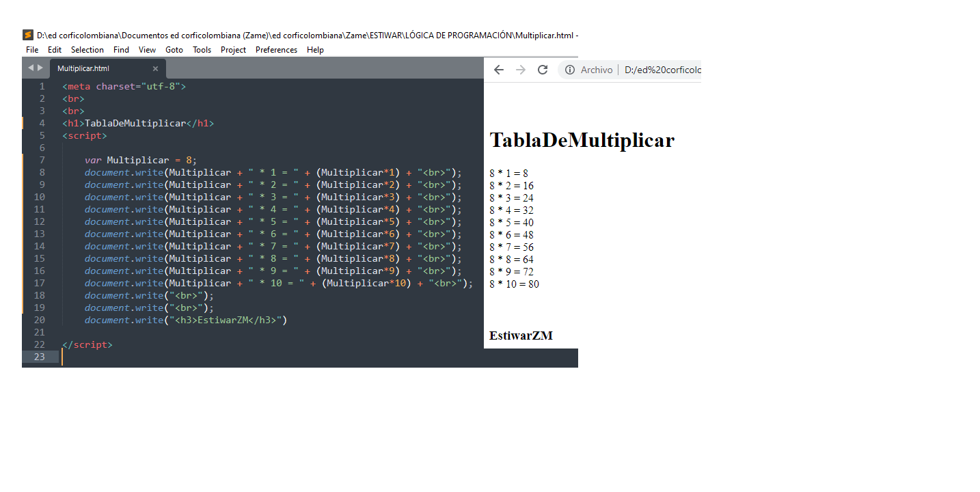Click line number 20 in the gutter
This screenshot has width=980, height=492.
coord(39,320)
